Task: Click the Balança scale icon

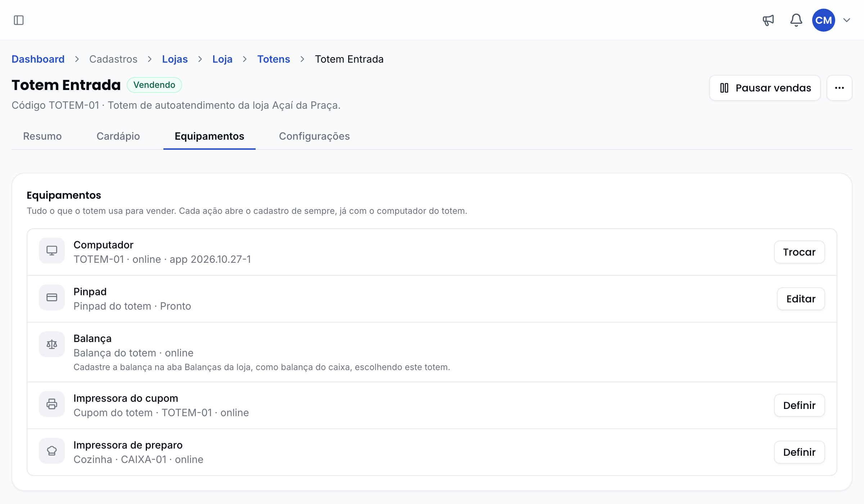Action: coord(52,344)
